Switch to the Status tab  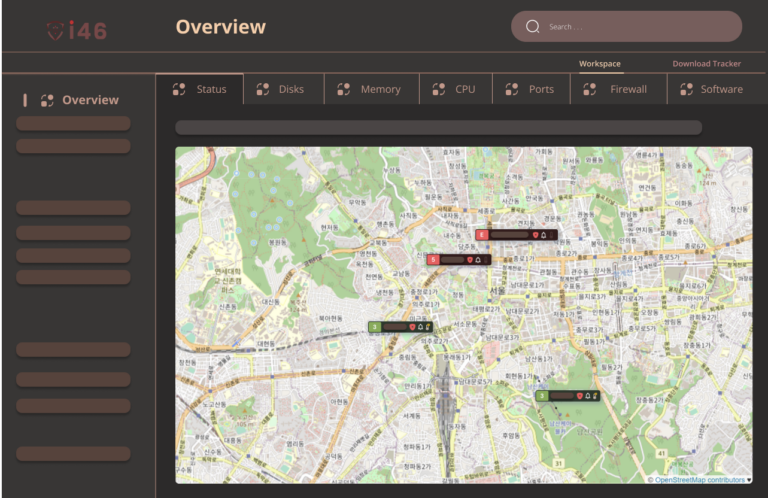[x=199, y=89]
